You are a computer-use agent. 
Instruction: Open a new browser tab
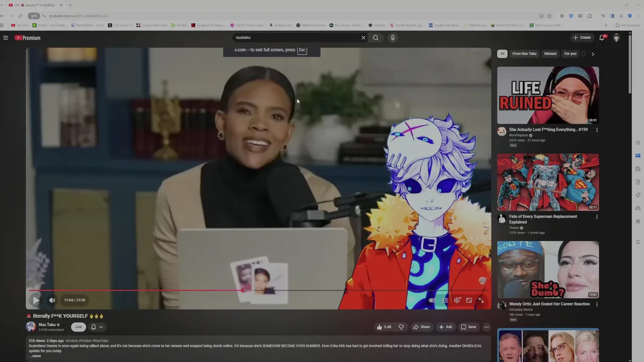[x=70, y=5]
